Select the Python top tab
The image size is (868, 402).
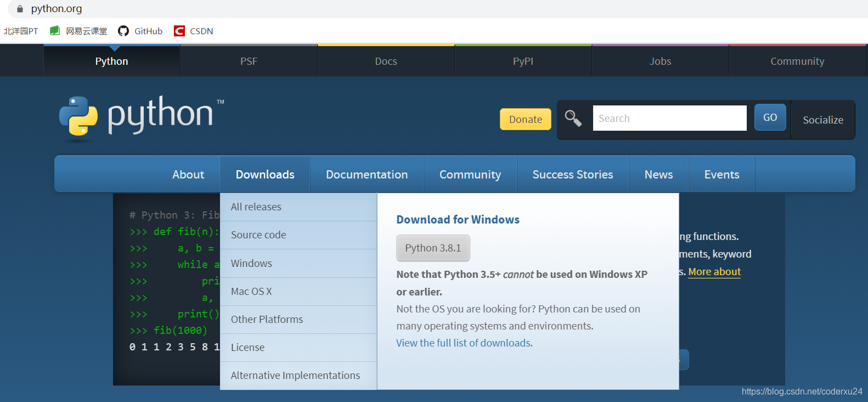[x=112, y=61]
